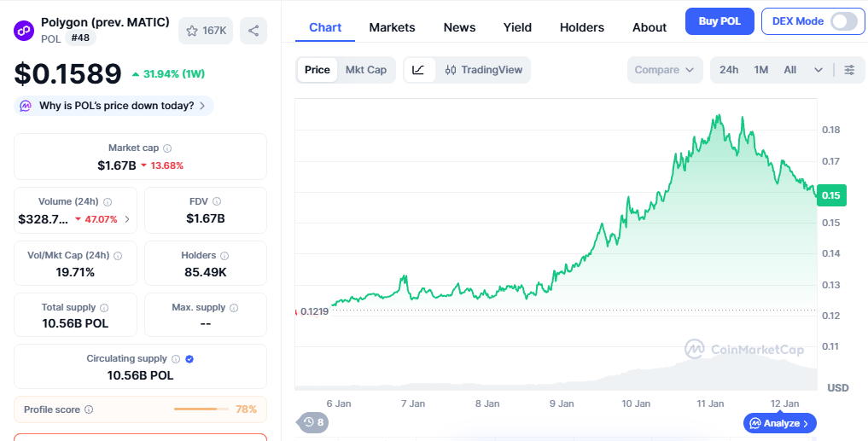The image size is (868, 441).
Task: Select the line chart icon
Action: [x=419, y=70]
